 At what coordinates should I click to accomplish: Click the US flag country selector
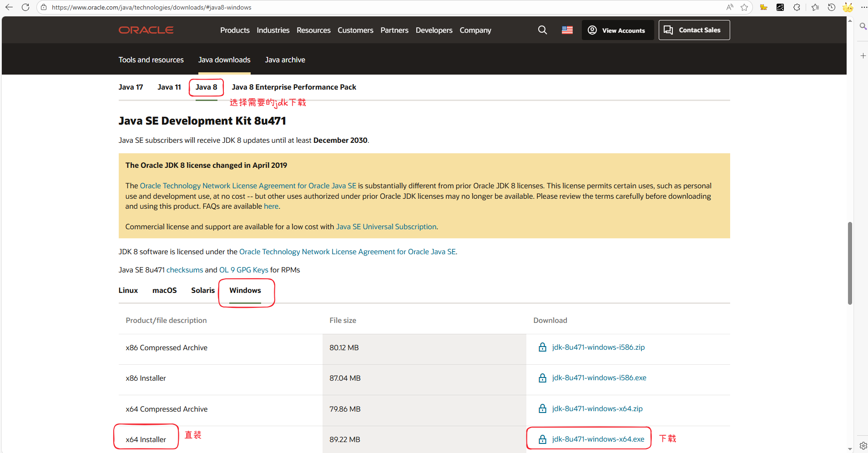click(x=567, y=30)
